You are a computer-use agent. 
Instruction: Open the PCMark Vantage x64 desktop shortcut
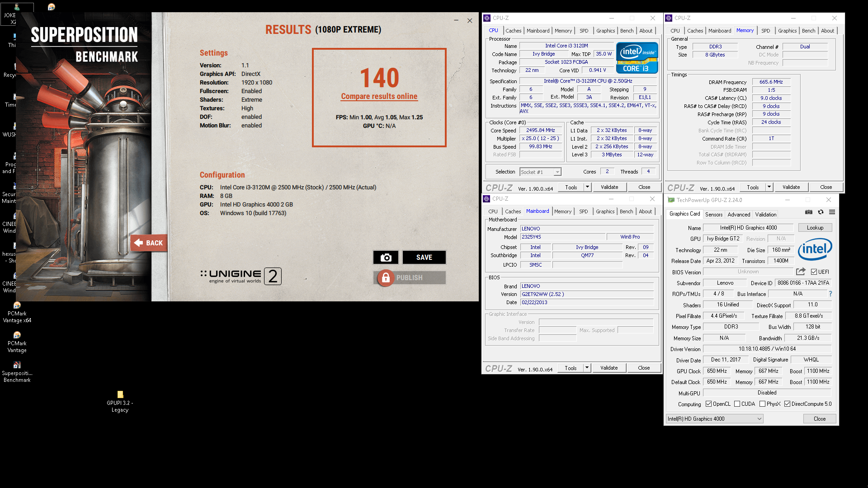point(17,312)
